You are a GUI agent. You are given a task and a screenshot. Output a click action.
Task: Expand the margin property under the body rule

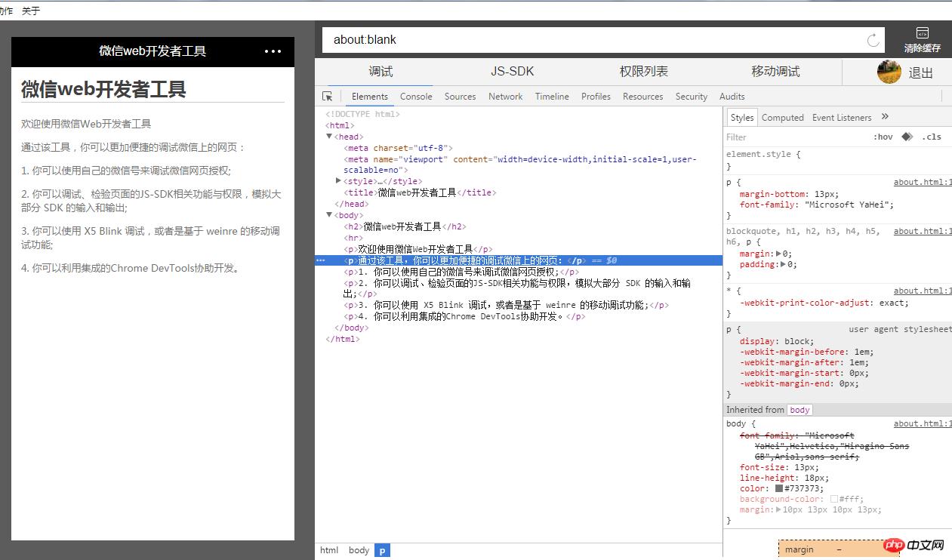point(777,509)
